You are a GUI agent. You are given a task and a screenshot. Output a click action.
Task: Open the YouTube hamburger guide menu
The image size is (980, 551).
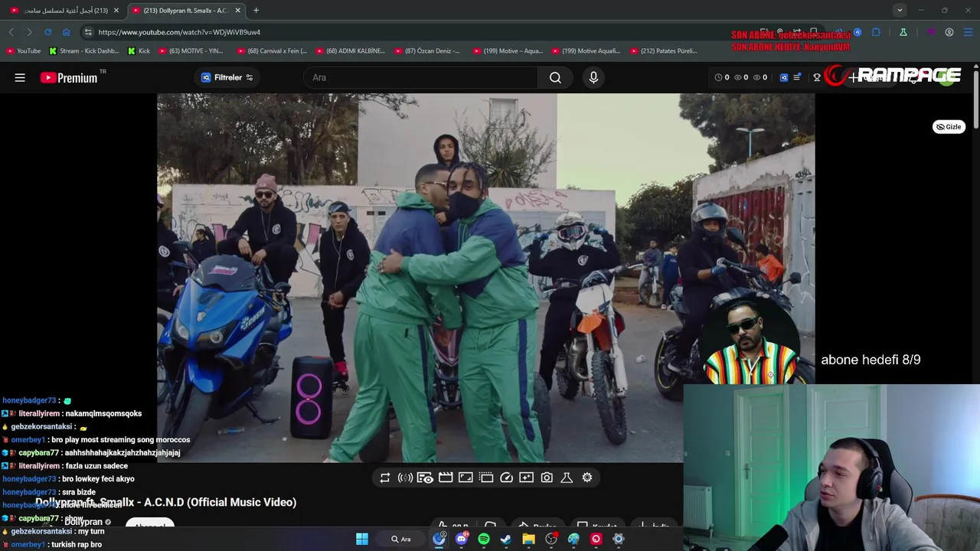tap(20, 77)
